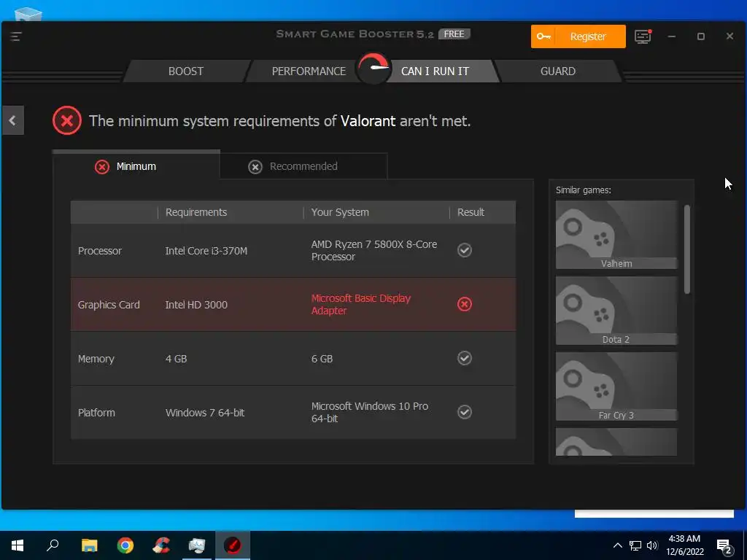Click the 6 GB memory value
Viewport: 747px width, 560px height.
322,359
